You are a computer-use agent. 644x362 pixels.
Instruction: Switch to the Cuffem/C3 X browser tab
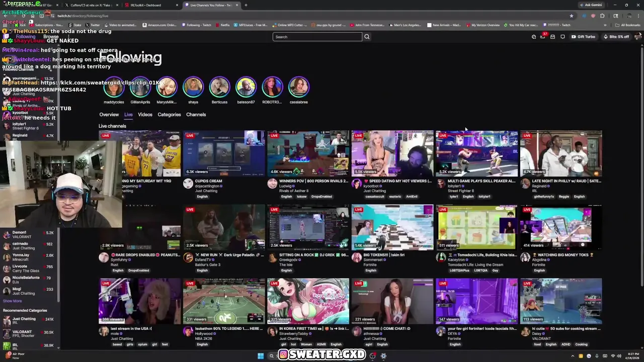[x=91, y=5]
